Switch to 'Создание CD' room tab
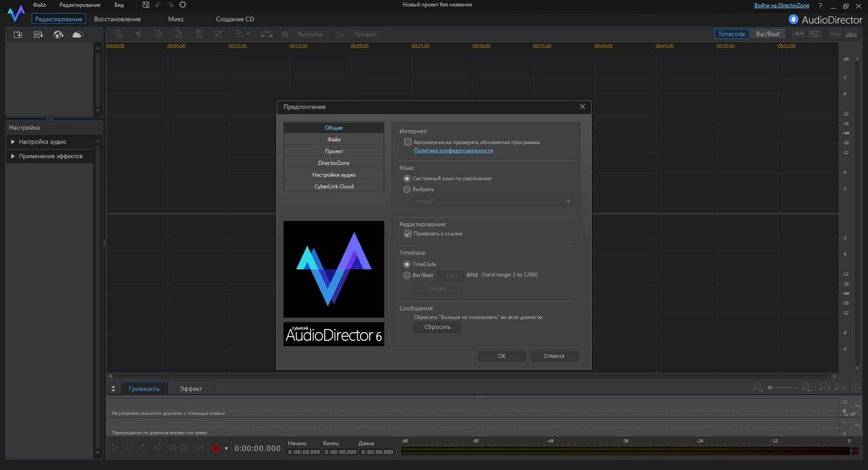The height and width of the screenshot is (470, 868). point(235,19)
